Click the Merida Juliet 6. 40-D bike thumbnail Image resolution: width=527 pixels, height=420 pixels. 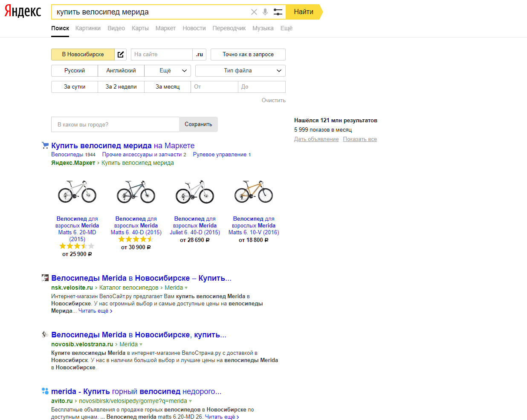click(195, 192)
